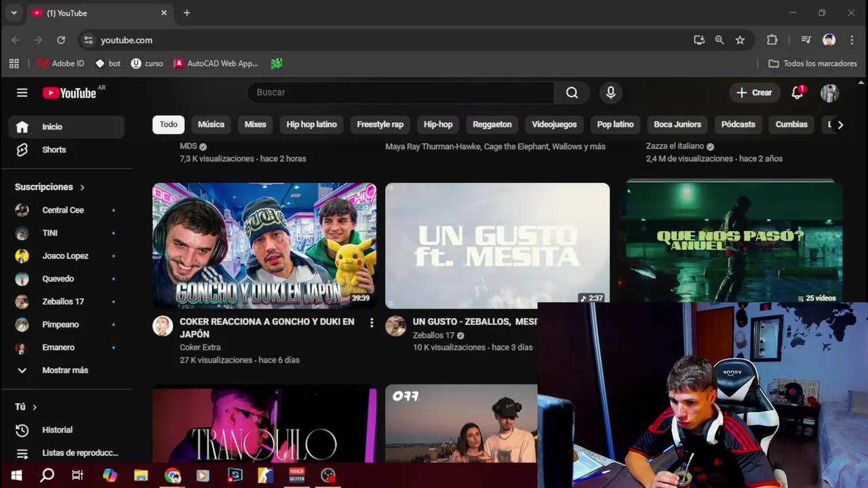
Task: Open Que Nos Pasó Anuel playlist thumbnail
Action: click(x=730, y=241)
